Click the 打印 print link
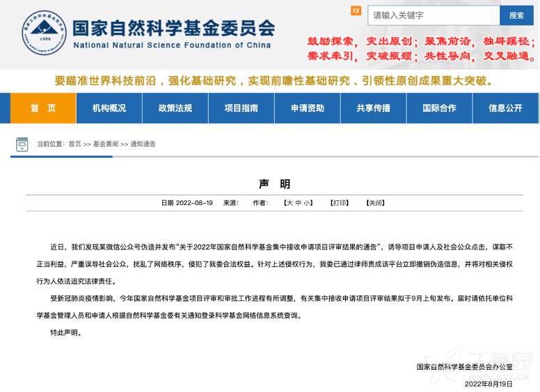The image size is (540, 392). coord(340,203)
